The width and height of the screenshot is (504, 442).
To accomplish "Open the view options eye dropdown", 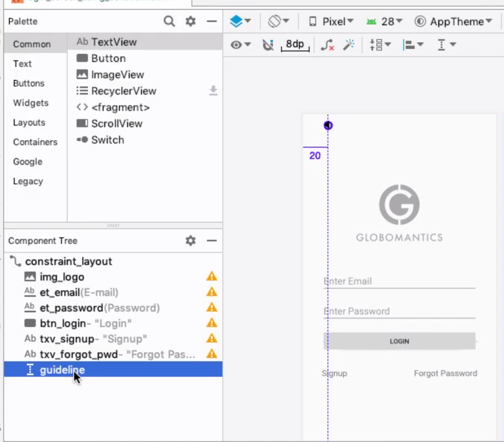I will (241, 45).
